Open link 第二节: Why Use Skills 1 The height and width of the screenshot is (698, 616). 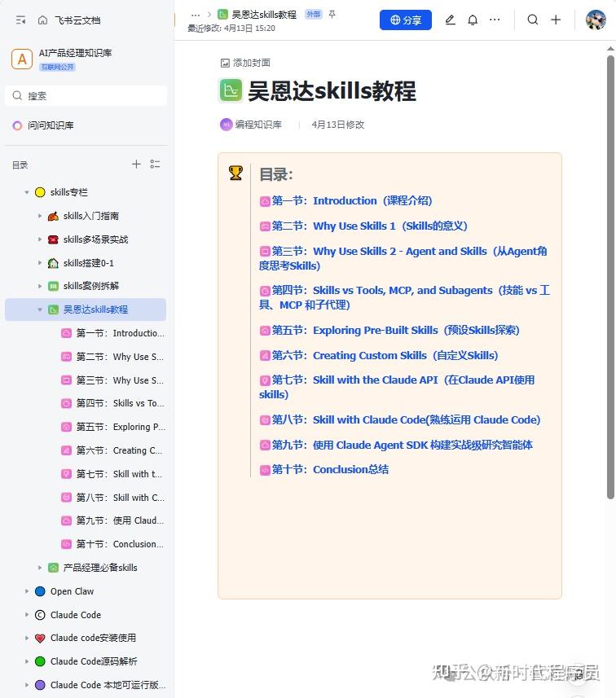tap(364, 226)
